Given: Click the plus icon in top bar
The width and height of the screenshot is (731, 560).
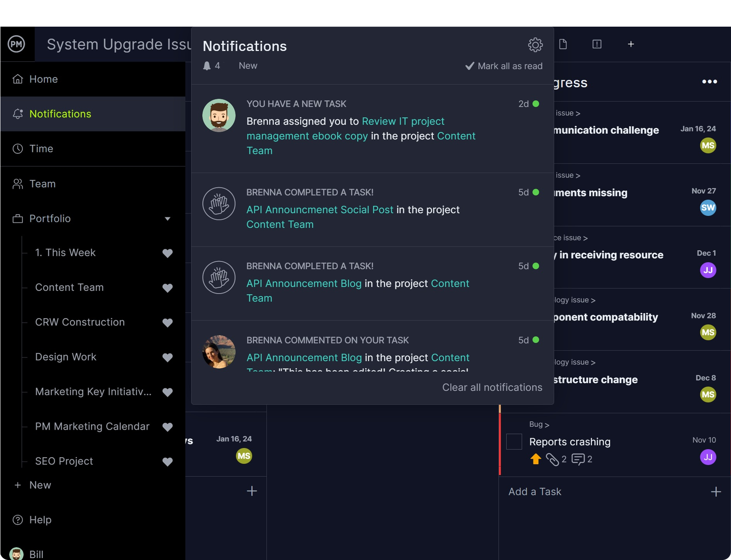Looking at the screenshot, I should coord(631,44).
